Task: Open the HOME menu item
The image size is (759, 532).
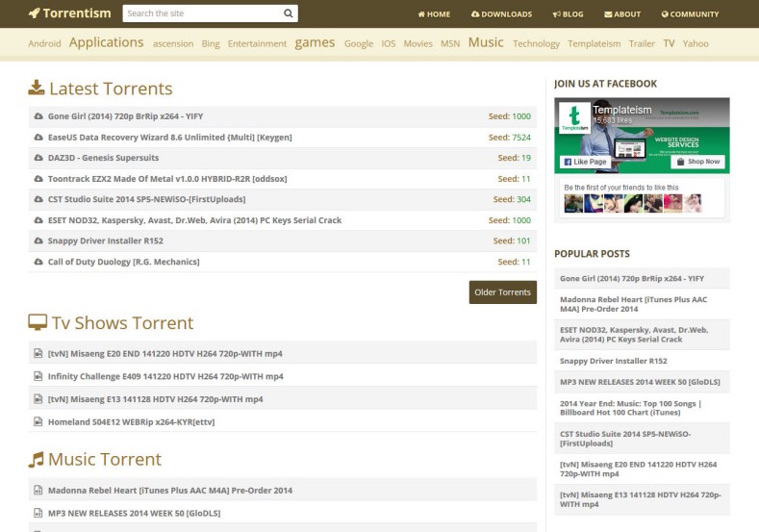Action: [434, 14]
